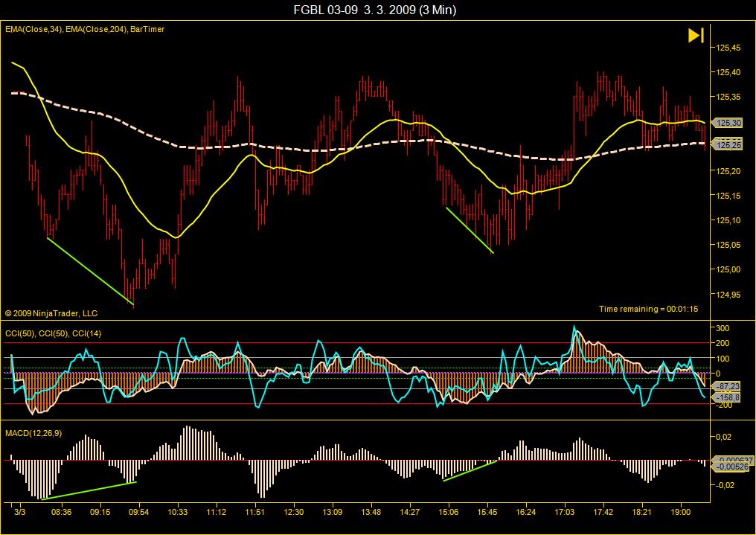Click the 16:24 time axis label
This screenshot has width=756, height=535.
click(x=525, y=512)
